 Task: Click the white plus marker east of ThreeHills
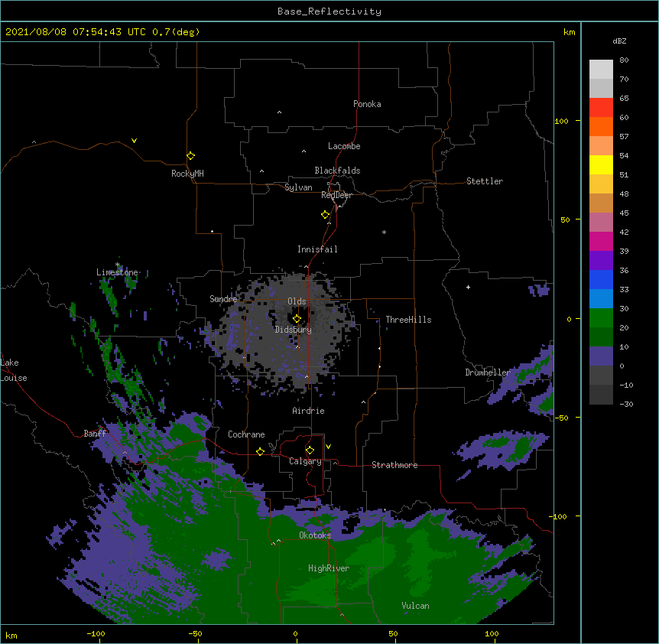(468, 287)
